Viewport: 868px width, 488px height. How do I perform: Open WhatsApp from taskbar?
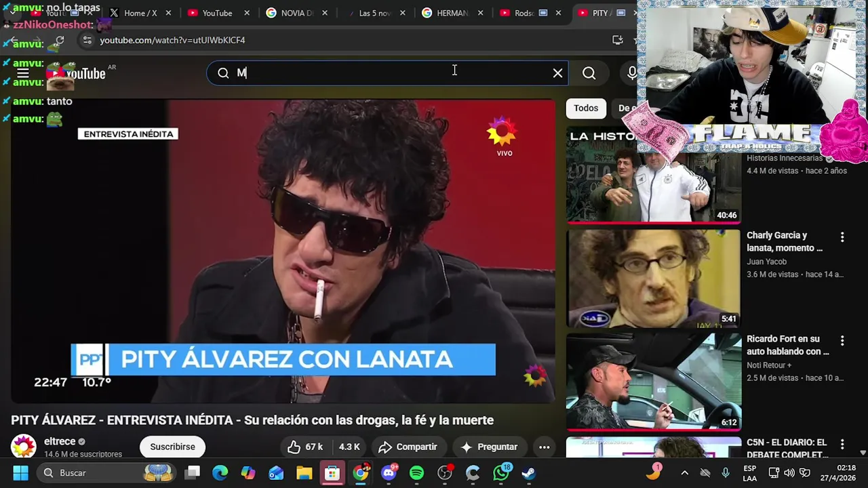pyautogui.click(x=501, y=472)
